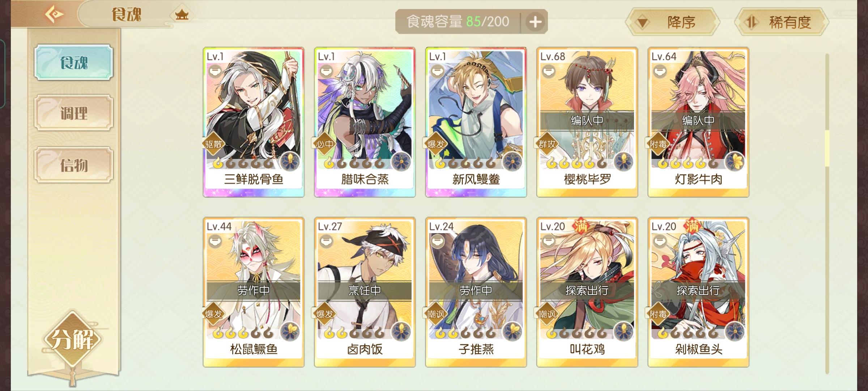Image resolution: width=868 pixels, height=391 pixels.
Task: Click plus icon to expand 食魂容量
Action: click(535, 22)
